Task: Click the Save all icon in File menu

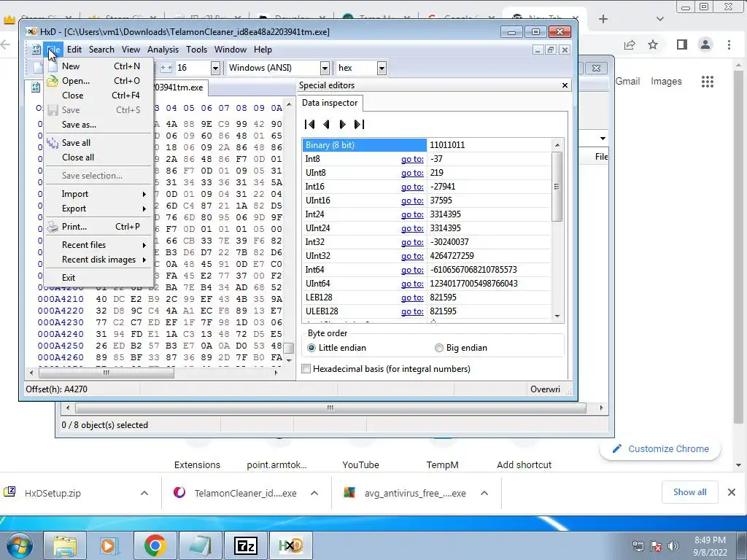Action: tap(53, 142)
